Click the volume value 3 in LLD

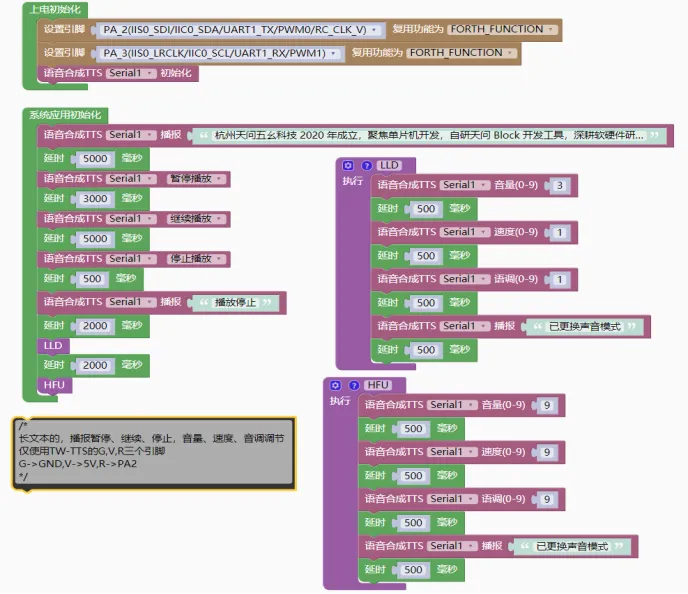(x=560, y=186)
